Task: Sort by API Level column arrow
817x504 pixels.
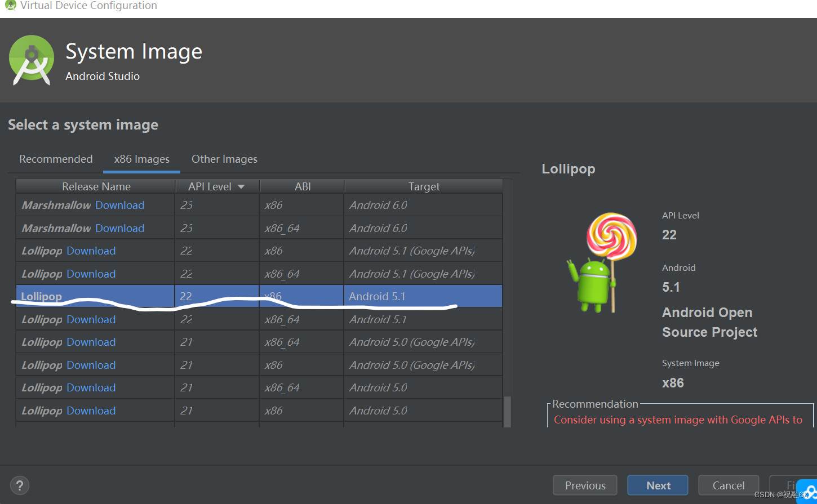Action: [241, 187]
